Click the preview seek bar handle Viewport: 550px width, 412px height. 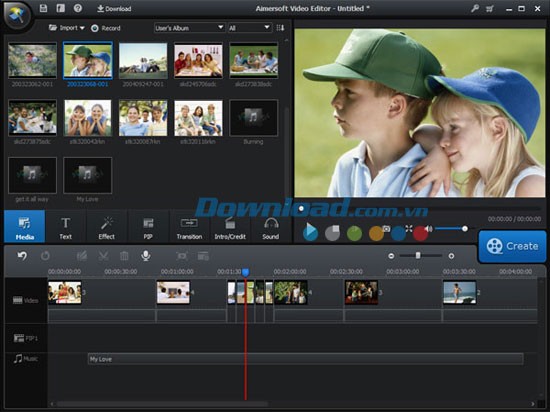[x=301, y=209]
